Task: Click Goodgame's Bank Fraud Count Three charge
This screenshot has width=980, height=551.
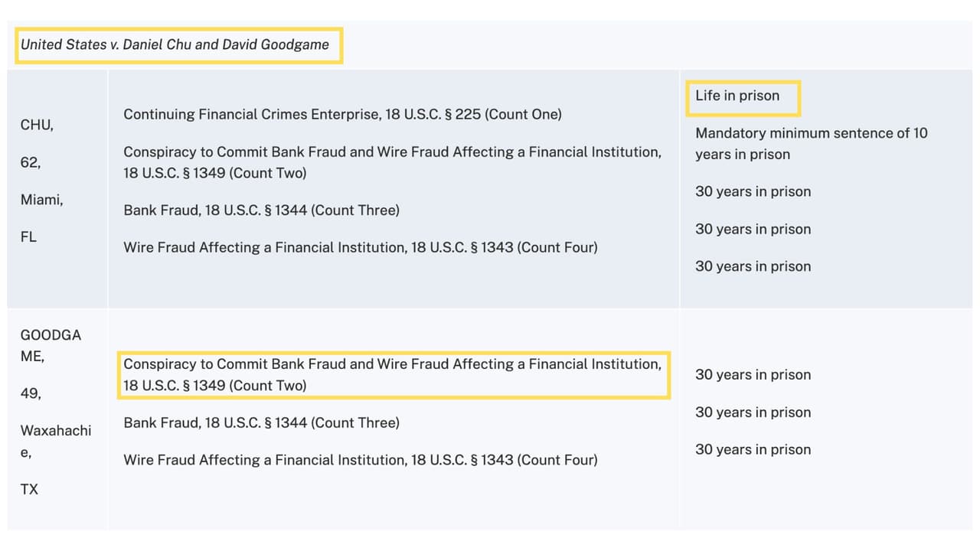Action: [261, 422]
